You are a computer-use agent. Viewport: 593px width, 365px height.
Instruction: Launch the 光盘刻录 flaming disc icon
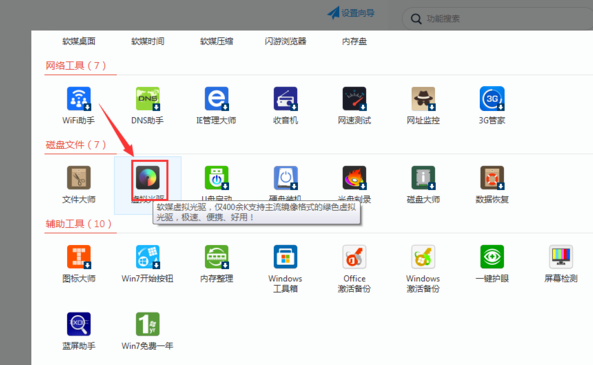click(x=354, y=177)
